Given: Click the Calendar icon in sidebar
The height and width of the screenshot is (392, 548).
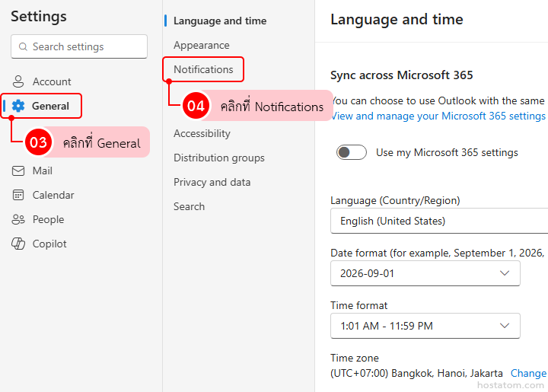Looking at the screenshot, I should coord(18,195).
